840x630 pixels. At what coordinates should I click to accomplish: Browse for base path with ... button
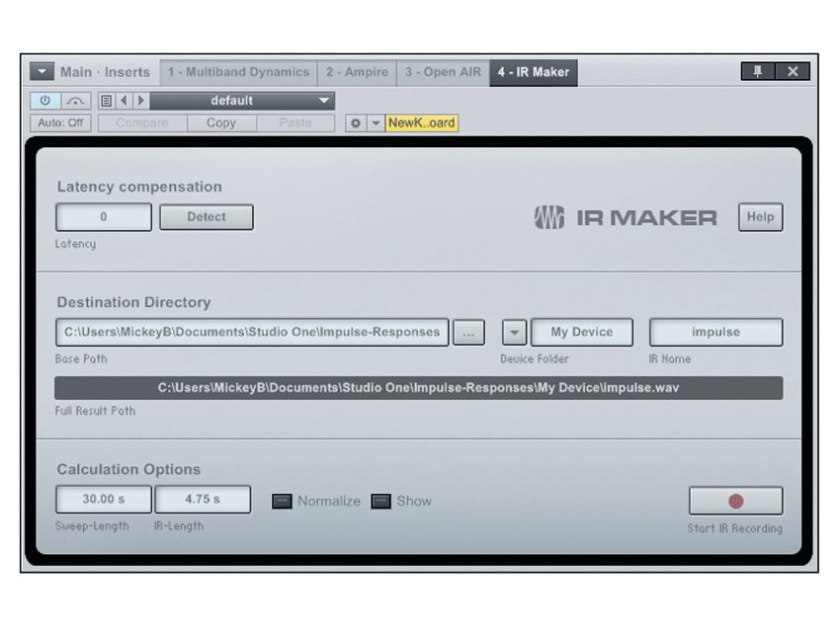pyautogui.click(x=468, y=333)
